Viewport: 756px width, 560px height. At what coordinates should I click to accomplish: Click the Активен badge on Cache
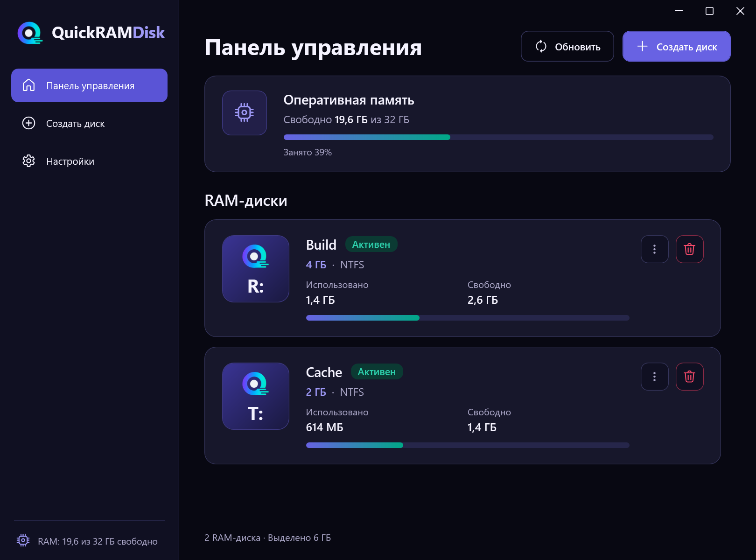pyautogui.click(x=377, y=372)
